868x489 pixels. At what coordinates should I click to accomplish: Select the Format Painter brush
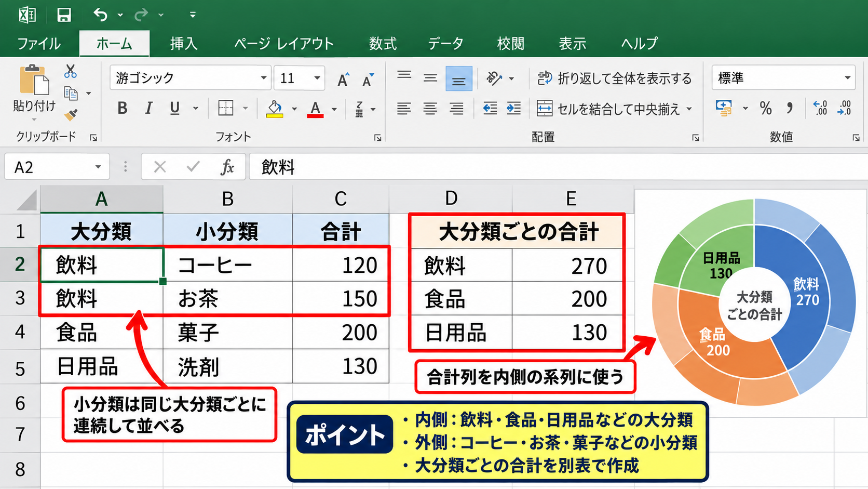[x=71, y=114]
